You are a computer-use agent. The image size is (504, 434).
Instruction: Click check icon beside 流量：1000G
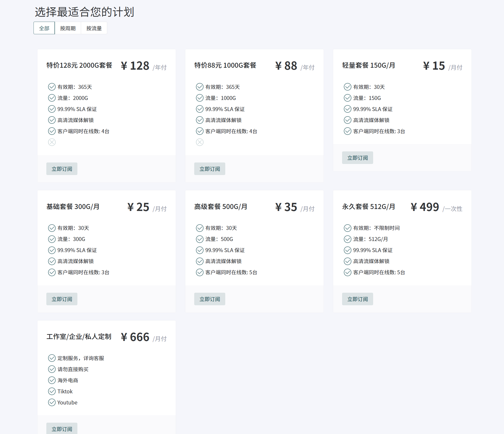click(200, 98)
